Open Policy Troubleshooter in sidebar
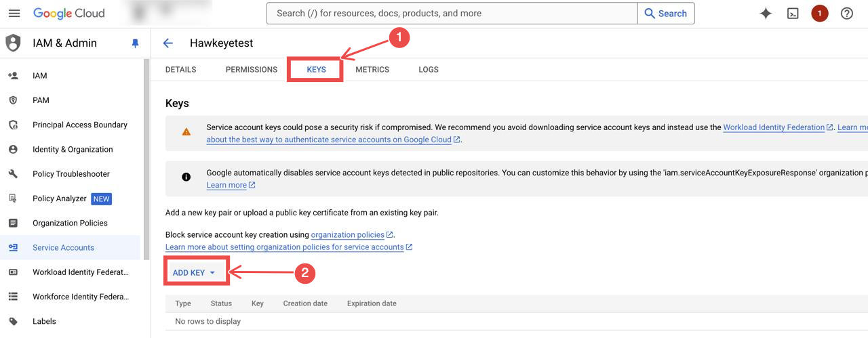 [x=71, y=174]
